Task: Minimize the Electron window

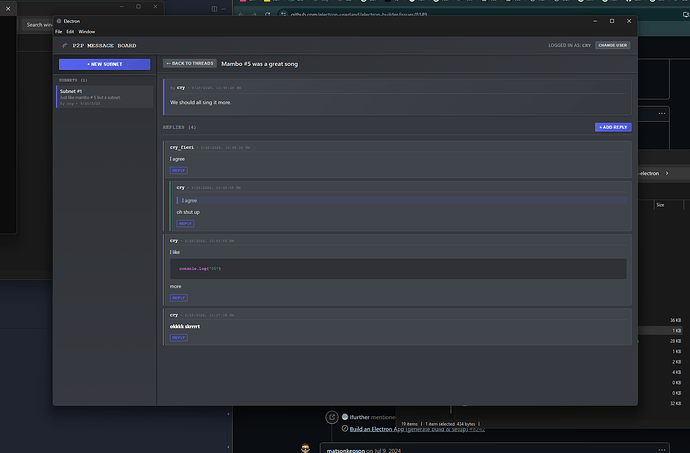Action: point(595,21)
